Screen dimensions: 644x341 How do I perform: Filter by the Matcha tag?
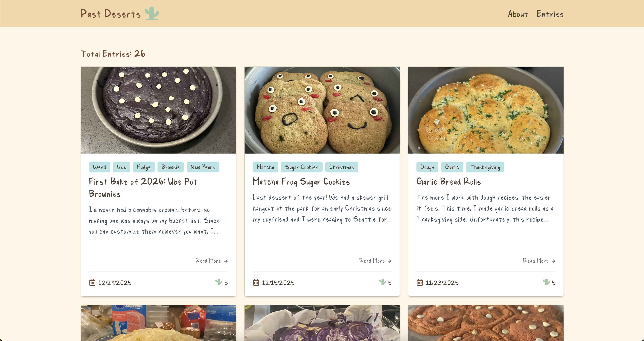(265, 167)
